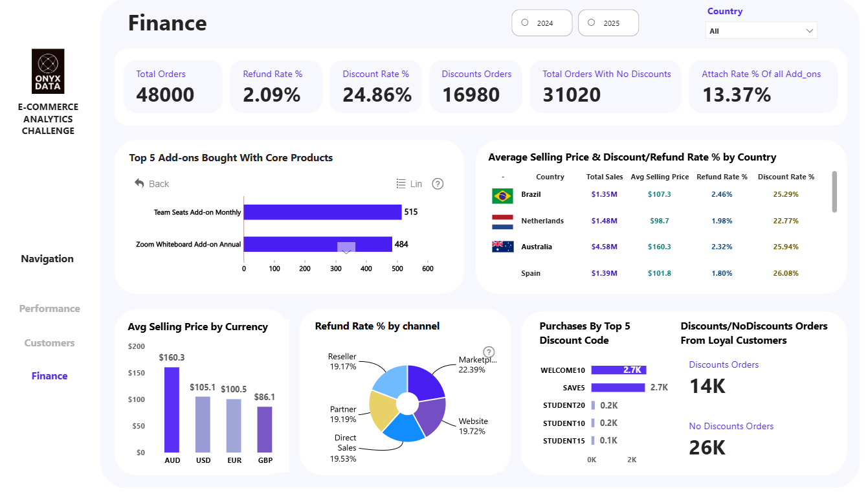Click Netherlands' total sales $1.48M
The height and width of the screenshot is (492, 868).
pos(605,221)
